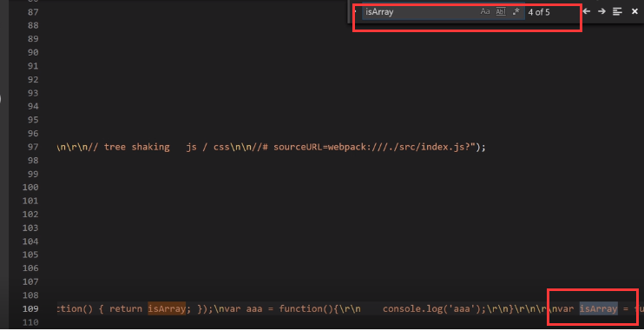Click line number 100 in gutter
644x331 pixels.
(30, 187)
